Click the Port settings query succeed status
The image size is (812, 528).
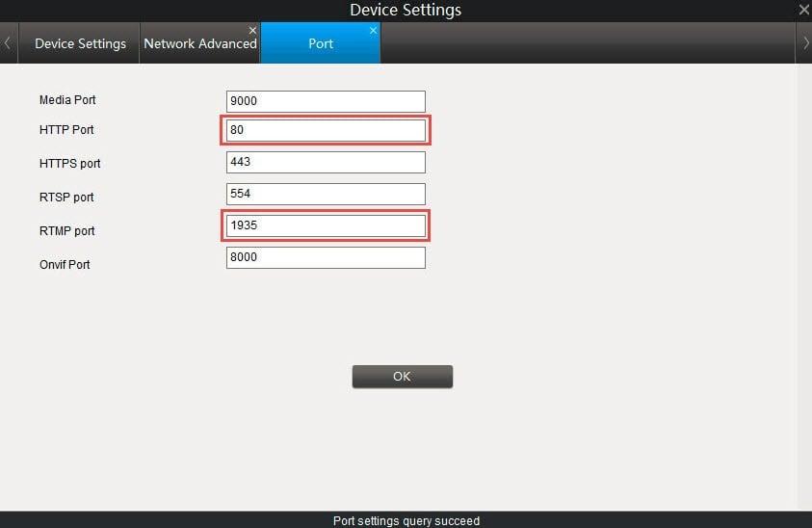pyautogui.click(x=406, y=520)
